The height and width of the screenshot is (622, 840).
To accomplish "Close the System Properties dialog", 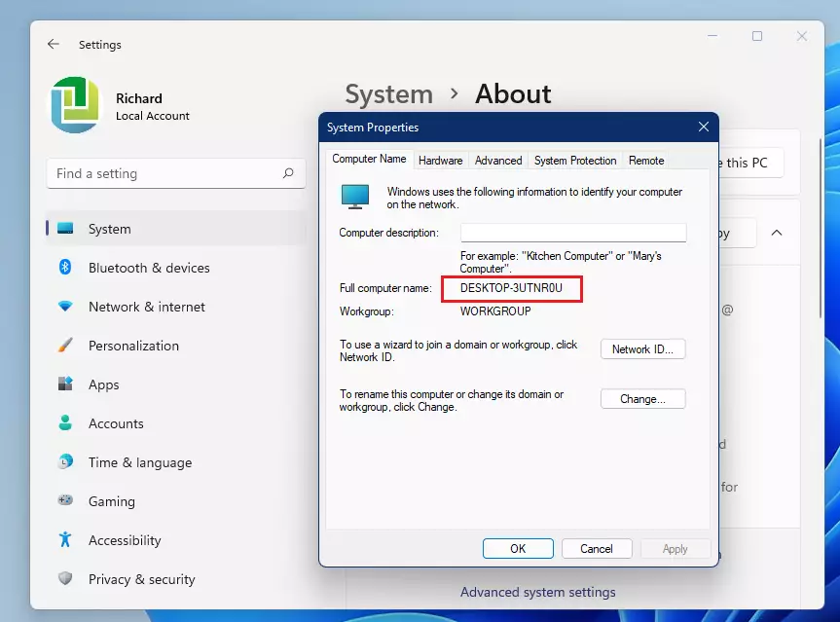I will tap(704, 127).
